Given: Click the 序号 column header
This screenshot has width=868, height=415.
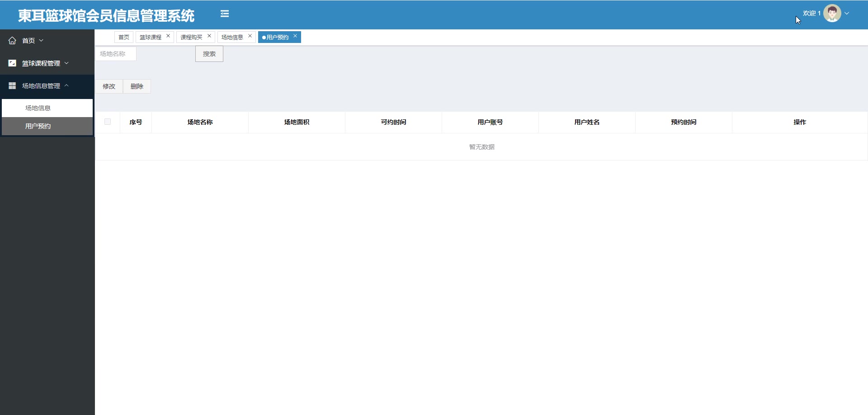Looking at the screenshot, I should coord(136,122).
